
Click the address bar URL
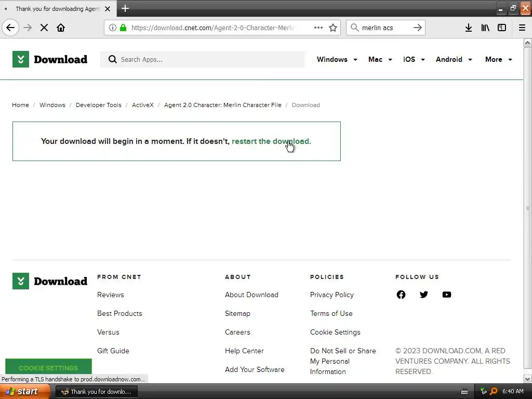212,28
